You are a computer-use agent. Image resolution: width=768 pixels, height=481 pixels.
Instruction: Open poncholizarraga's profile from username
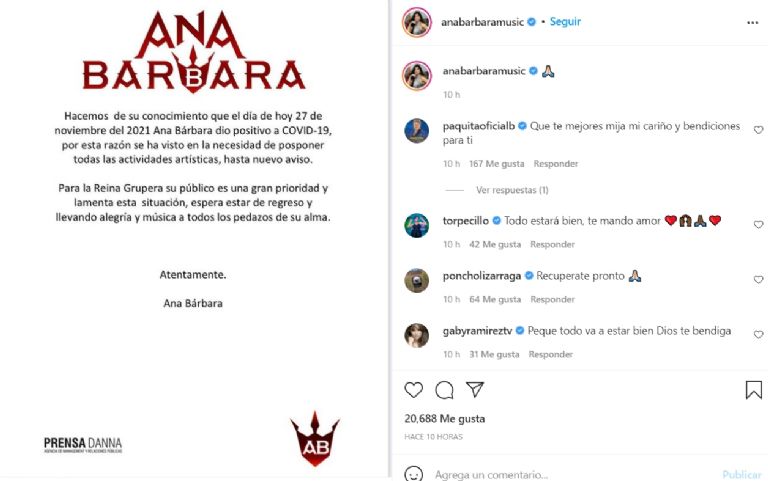coord(481,276)
